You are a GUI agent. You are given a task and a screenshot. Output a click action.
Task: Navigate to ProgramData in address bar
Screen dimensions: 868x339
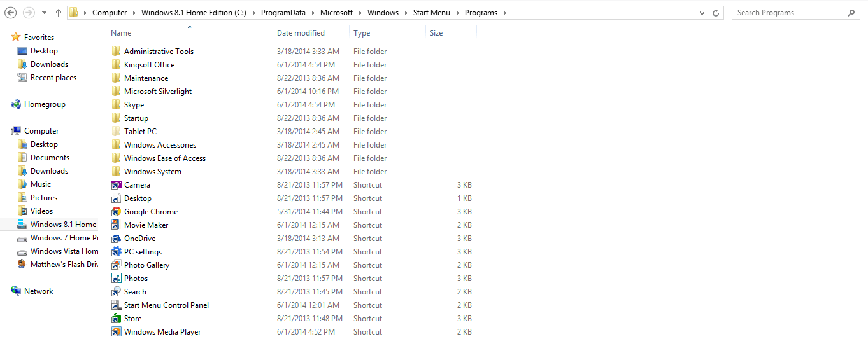tap(283, 13)
